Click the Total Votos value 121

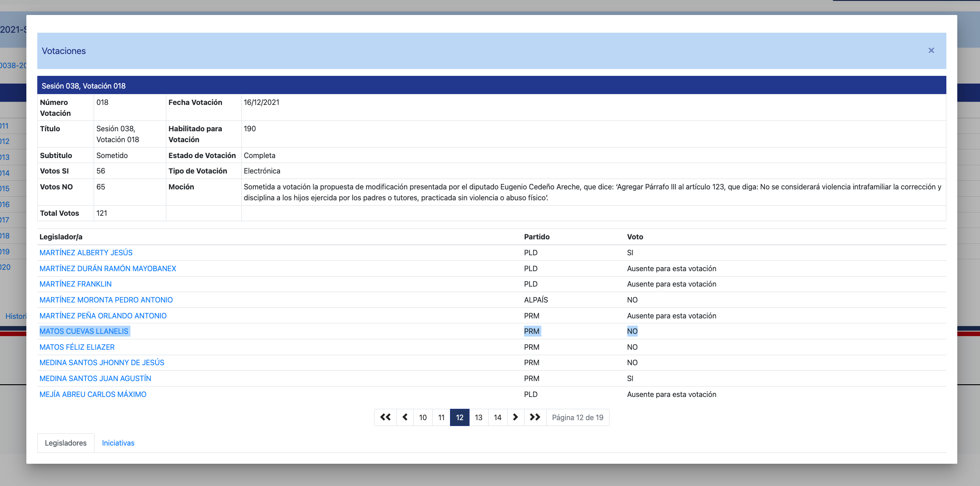coord(102,213)
